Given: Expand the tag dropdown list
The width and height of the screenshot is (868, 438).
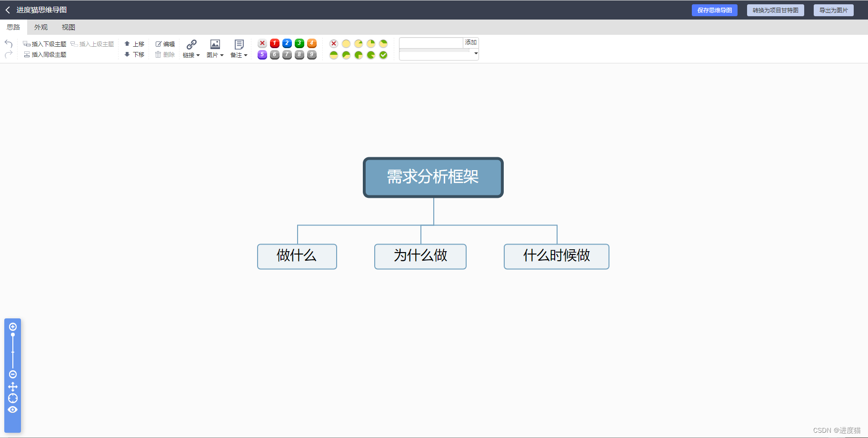Looking at the screenshot, I should pyautogui.click(x=476, y=53).
